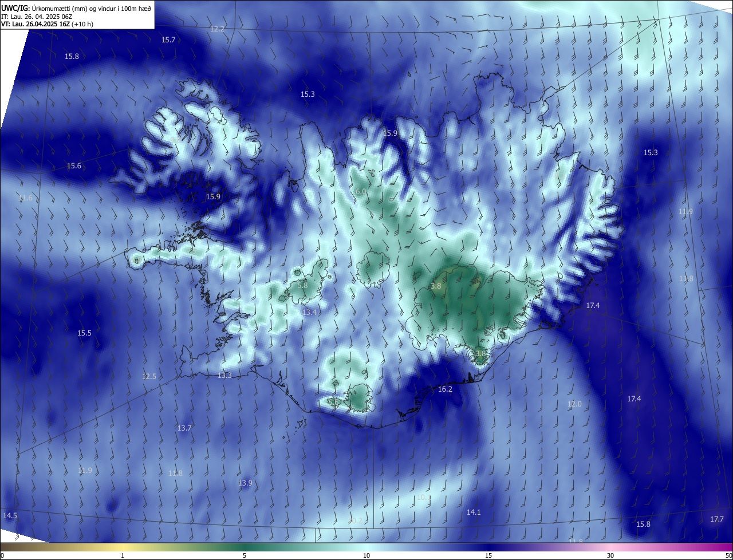The image size is (733, 560).
Task: Click the 12.0 value southeast of Iceland
Action: (574, 404)
